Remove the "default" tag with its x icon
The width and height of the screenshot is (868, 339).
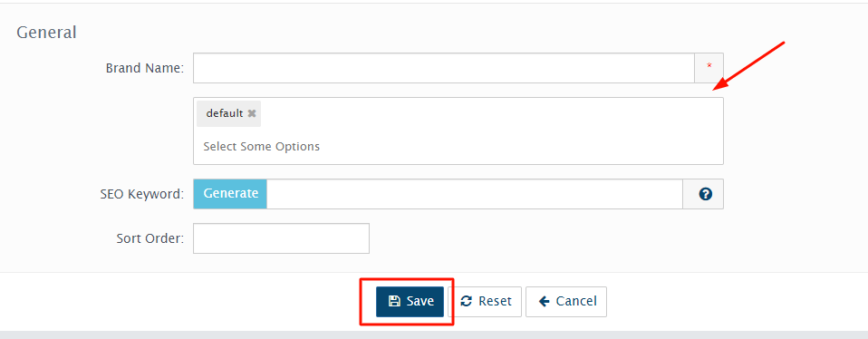[x=252, y=113]
